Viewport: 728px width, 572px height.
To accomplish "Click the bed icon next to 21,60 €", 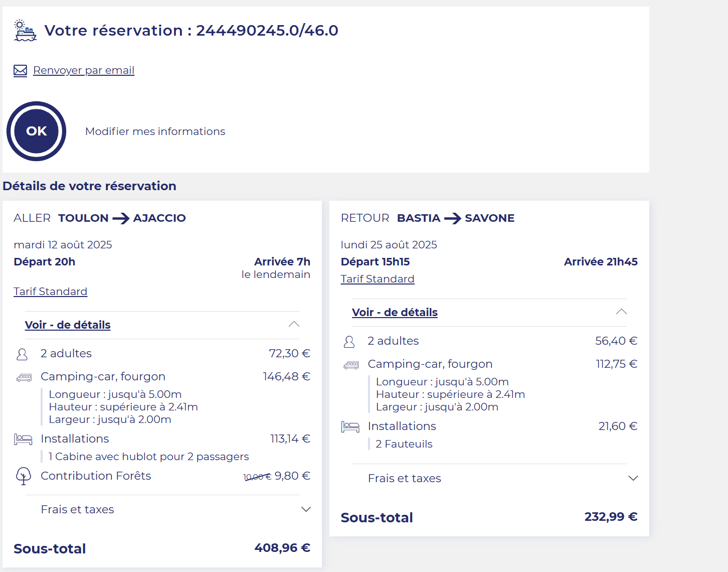I will [350, 427].
